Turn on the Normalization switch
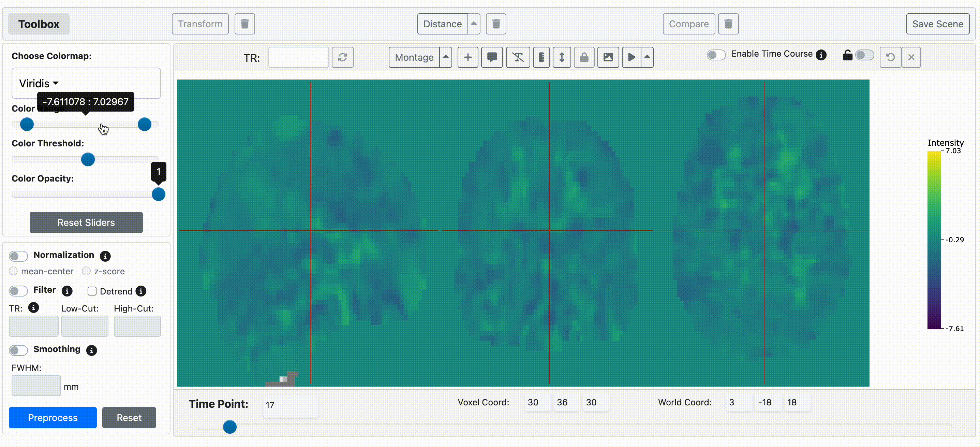This screenshot has width=980, height=447. [x=18, y=256]
